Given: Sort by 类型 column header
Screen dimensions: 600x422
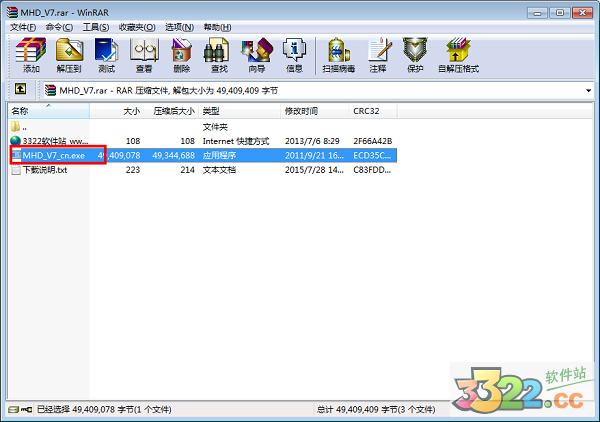Looking at the screenshot, I should [x=240, y=111].
